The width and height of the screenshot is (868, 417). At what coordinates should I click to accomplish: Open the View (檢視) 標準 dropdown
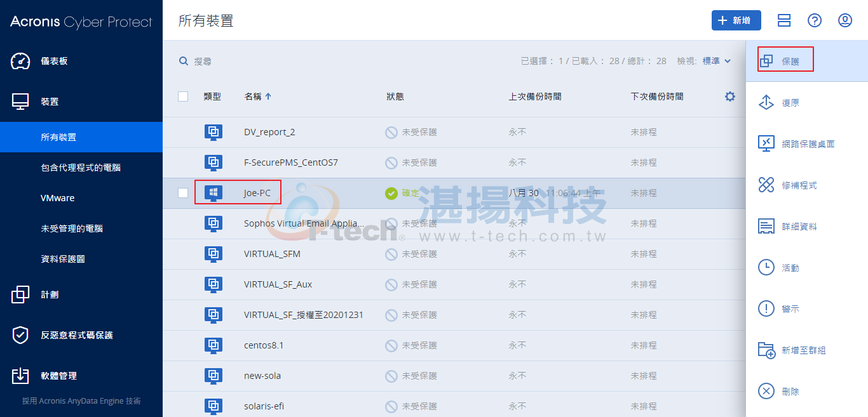point(716,61)
